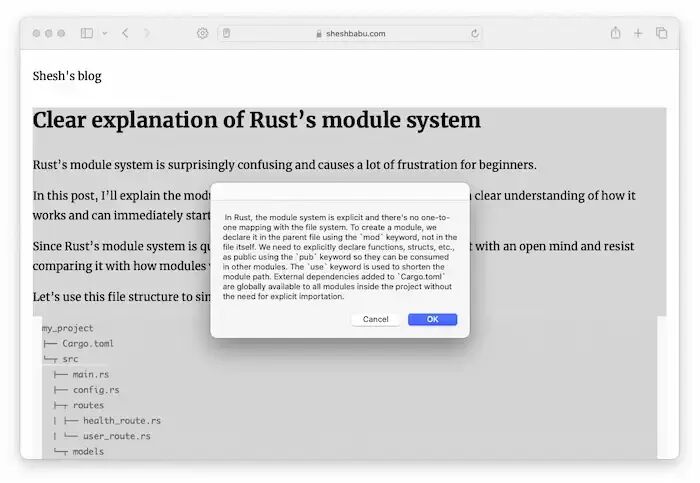Image resolution: width=700 pixels, height=483 pixels.
Task: Open the Share icon in the toolbar
Action: coord(616,33)
